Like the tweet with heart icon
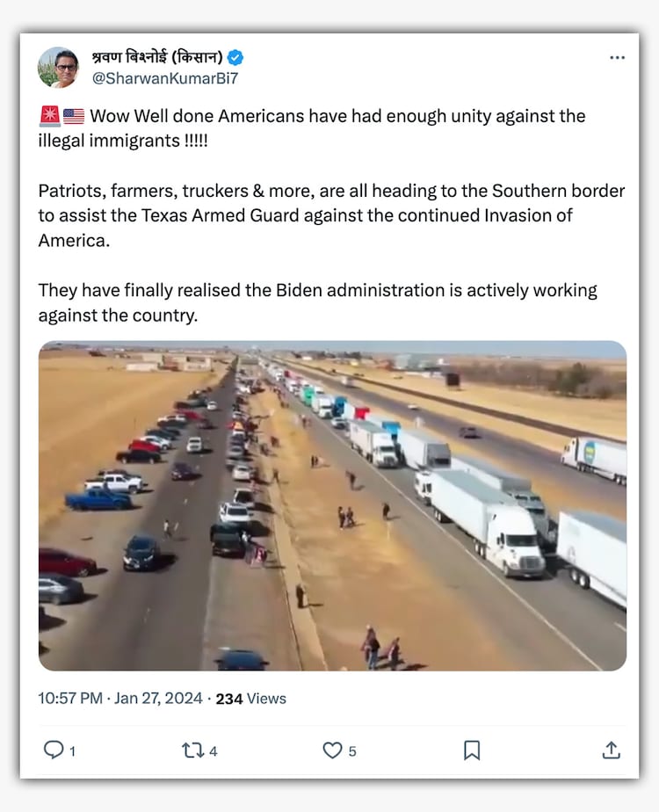The height and width of the screenshot is (812, 659). click(332, 750)
